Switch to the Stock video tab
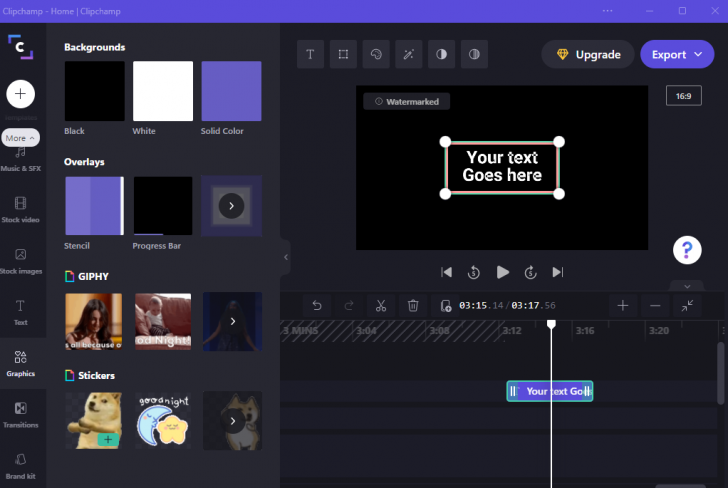The image size is (728, 488). point(21,209)
